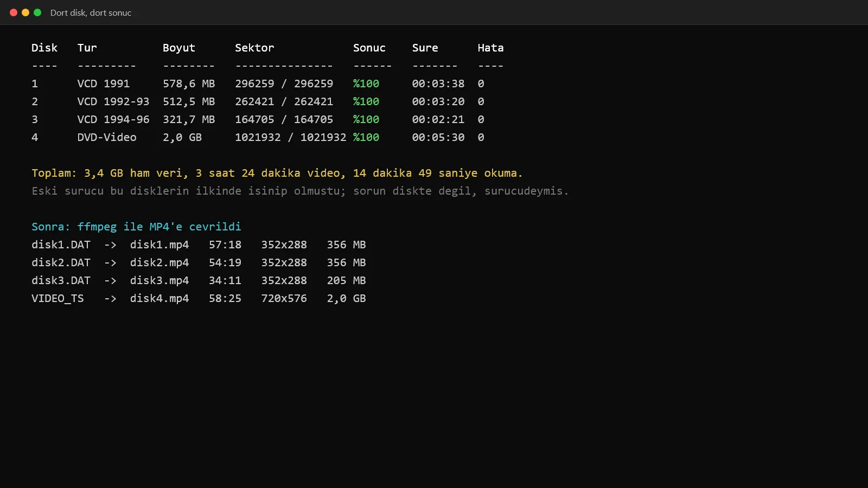The image size is (868, 488).
Task: Click the 'Sonuc' column header
Action: click(x=369, y=48)
